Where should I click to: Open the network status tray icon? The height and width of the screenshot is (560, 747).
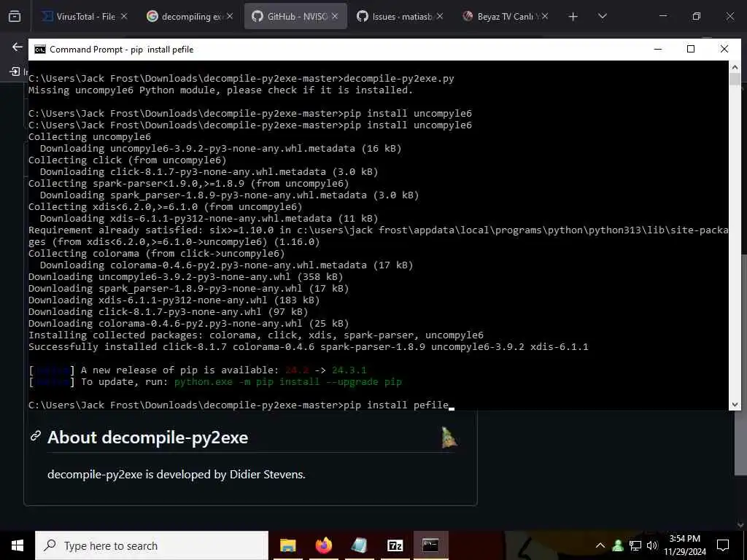[x=635, y=545]
